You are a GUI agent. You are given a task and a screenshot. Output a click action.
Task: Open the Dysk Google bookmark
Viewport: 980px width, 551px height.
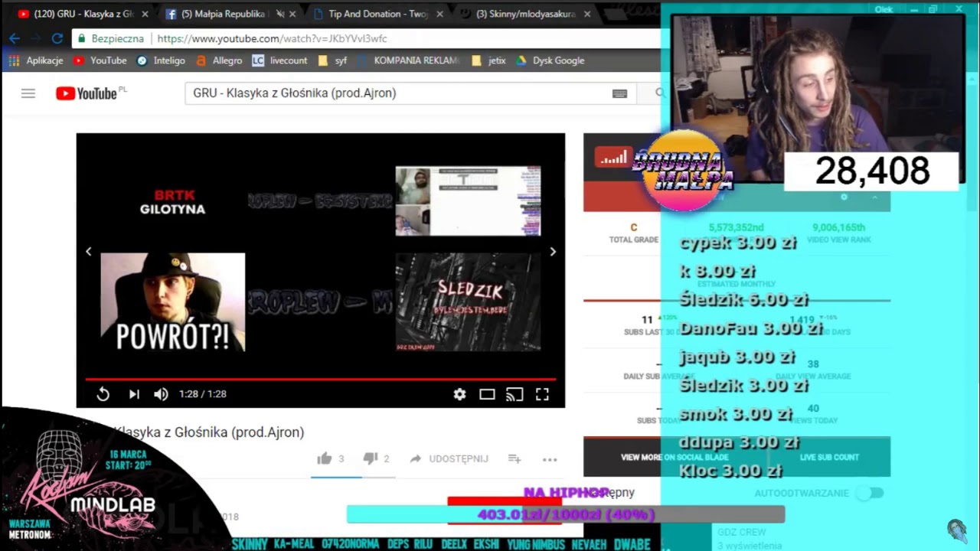coord(550,60)
